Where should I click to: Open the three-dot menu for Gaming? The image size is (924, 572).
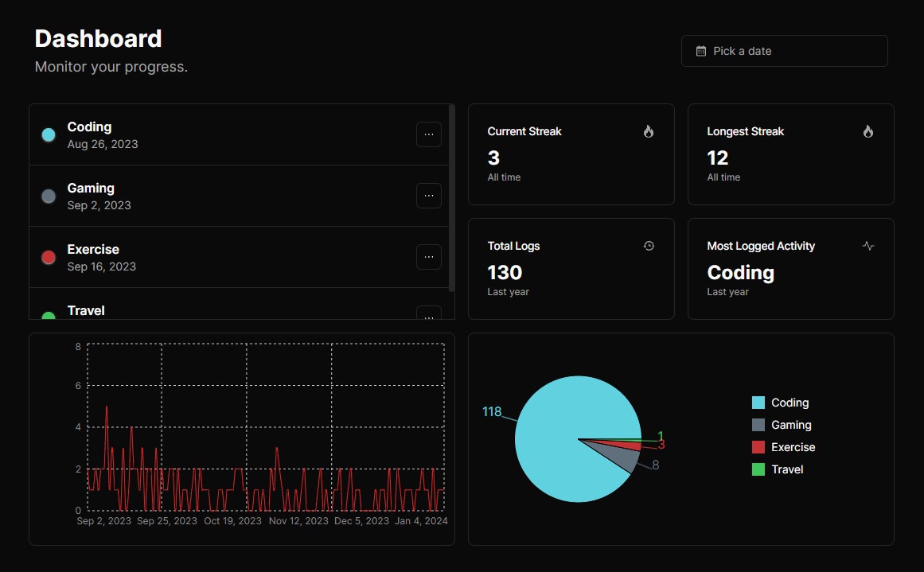[428, 196]
